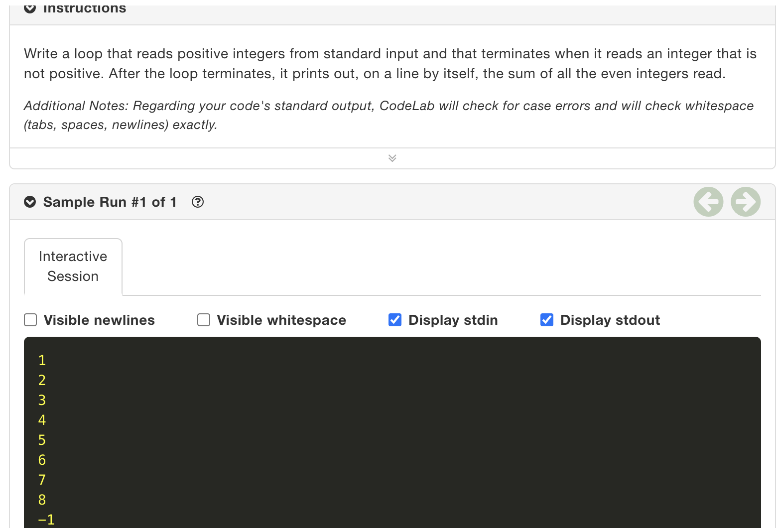Click the input value 7 in the console
The image size is (778, 532).
tap(42, 480)
